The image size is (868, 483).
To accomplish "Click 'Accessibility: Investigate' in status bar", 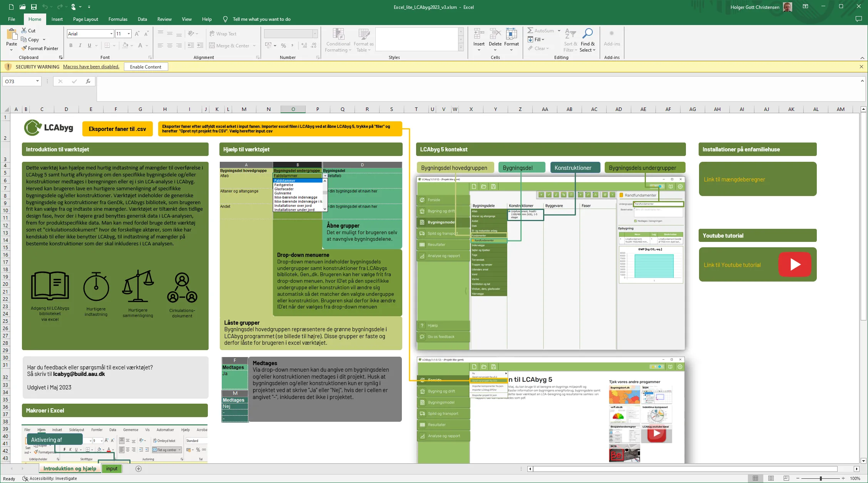I will pyautogui.click(x=50, y=478).
